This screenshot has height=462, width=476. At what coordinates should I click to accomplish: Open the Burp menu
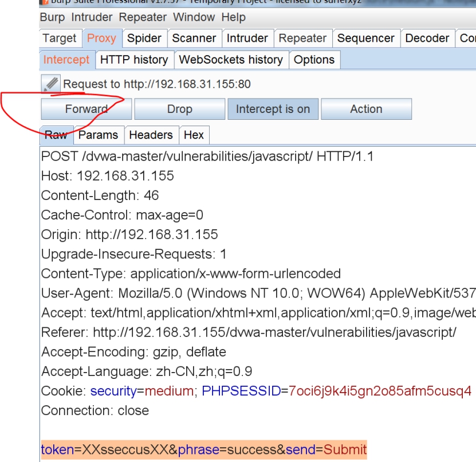point(52,17)
